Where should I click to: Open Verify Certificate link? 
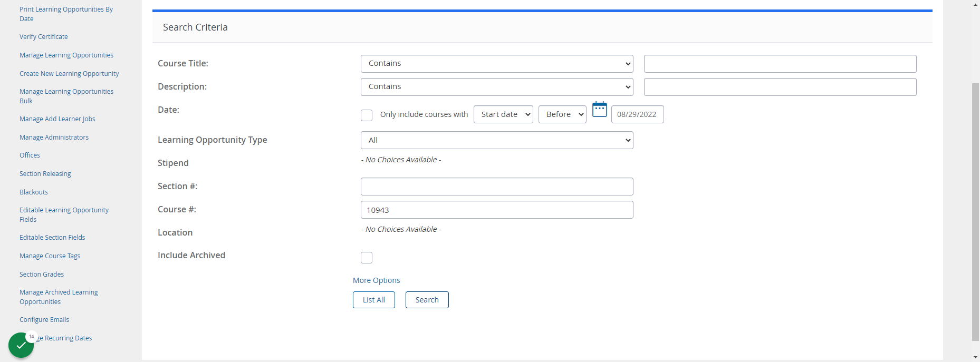pos(44,37)
